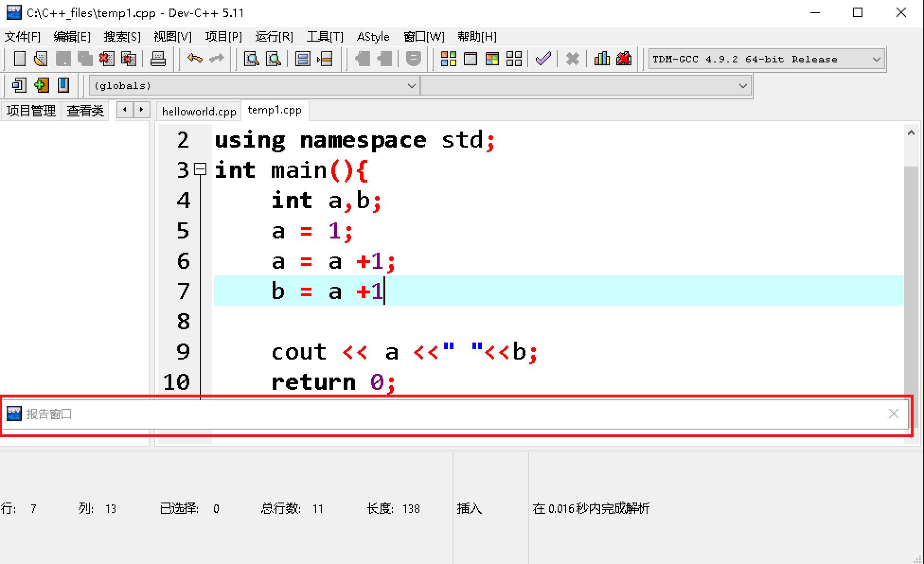Open the 运行[R] menu
The width and height of the screenshot is (924, 564).
[274, 36]
